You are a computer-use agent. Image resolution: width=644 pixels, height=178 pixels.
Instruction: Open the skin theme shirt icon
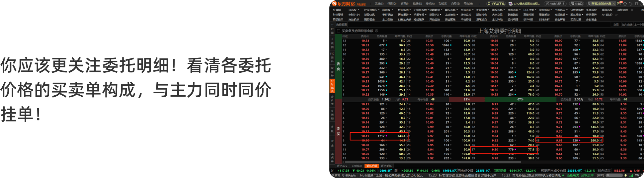click(636, 4)
